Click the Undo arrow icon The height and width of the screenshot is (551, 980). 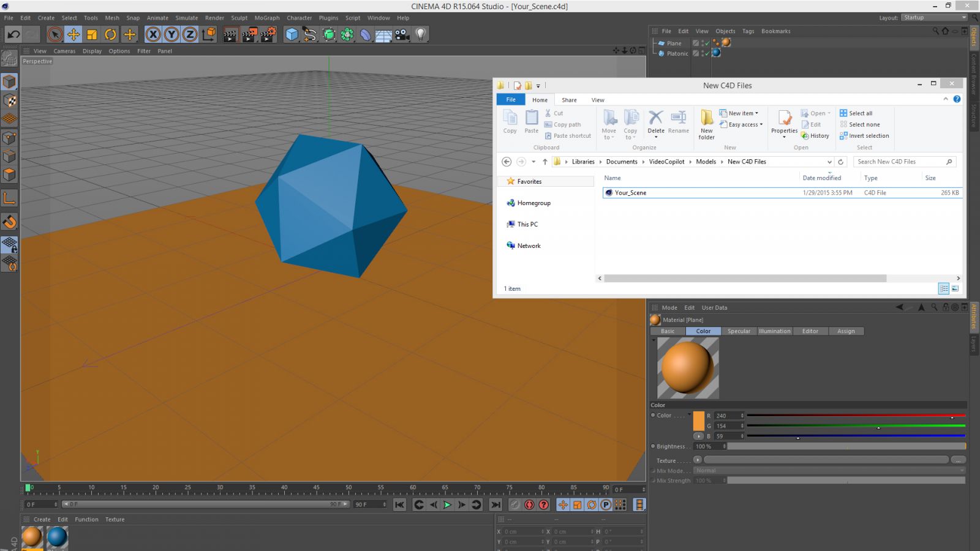[x=13, y=35]
